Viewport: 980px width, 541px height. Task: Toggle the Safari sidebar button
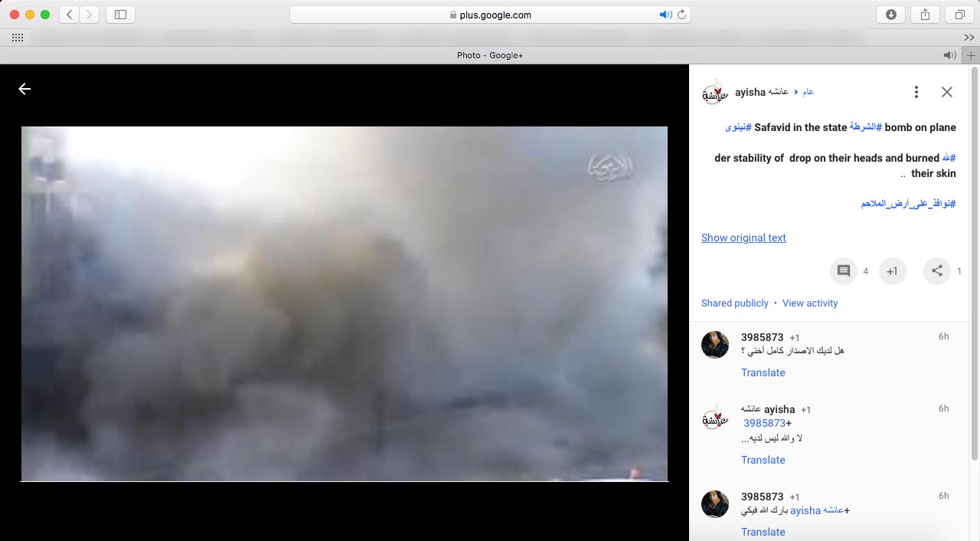pos(120,15)
